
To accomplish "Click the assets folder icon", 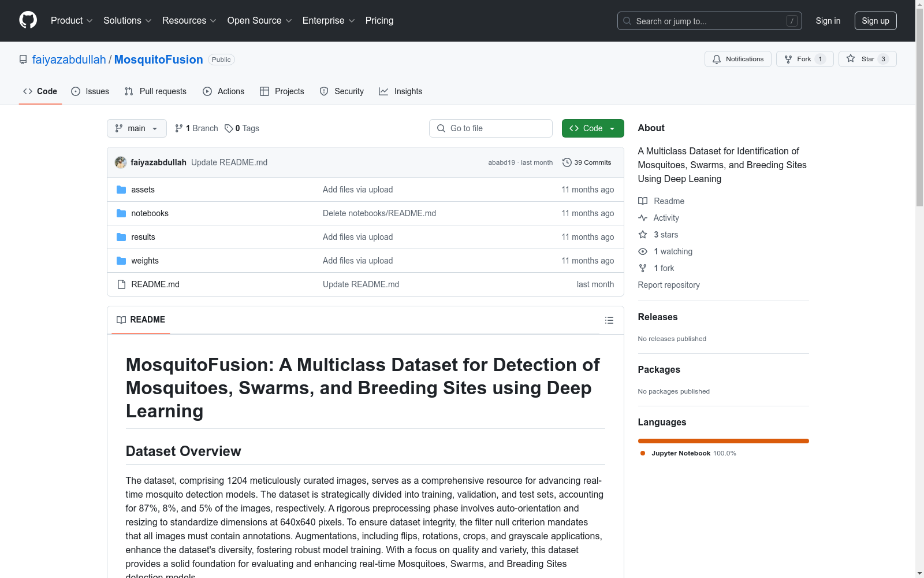I will click(121, 190).
